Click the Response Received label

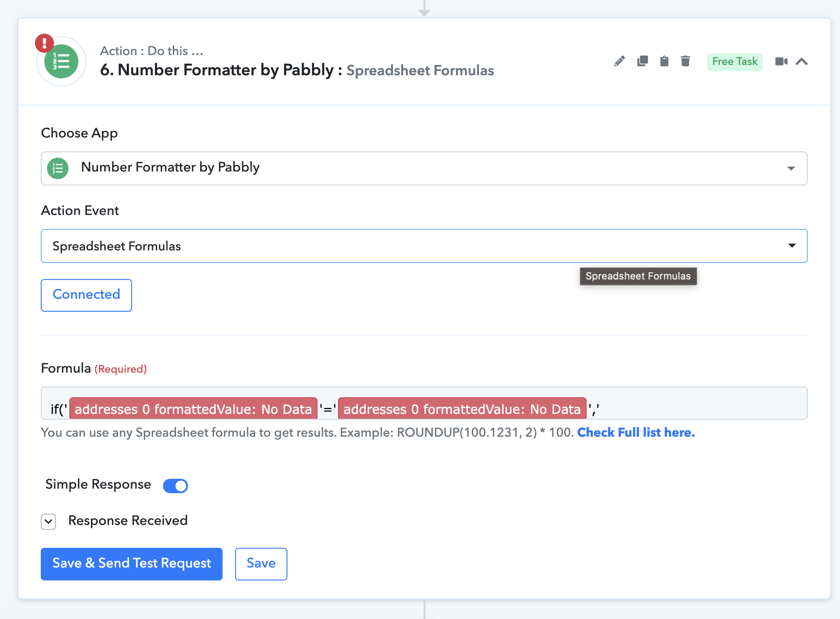tap(128, 520)
